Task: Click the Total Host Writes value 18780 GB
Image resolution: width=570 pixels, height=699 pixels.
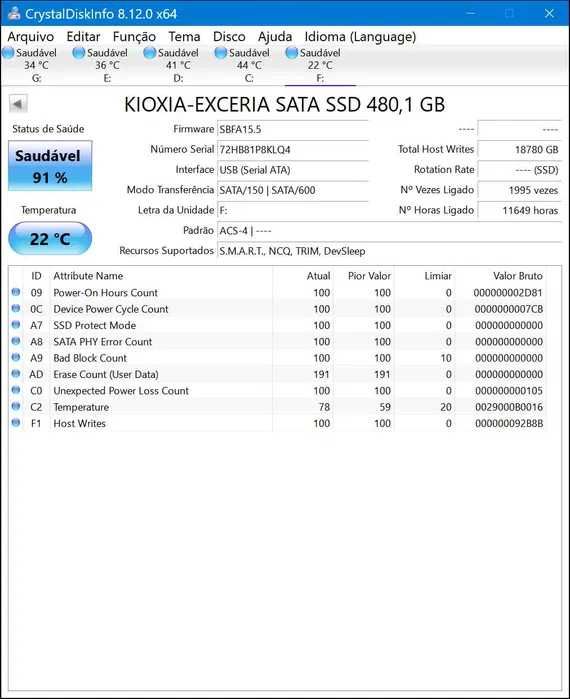Action: 519,150
